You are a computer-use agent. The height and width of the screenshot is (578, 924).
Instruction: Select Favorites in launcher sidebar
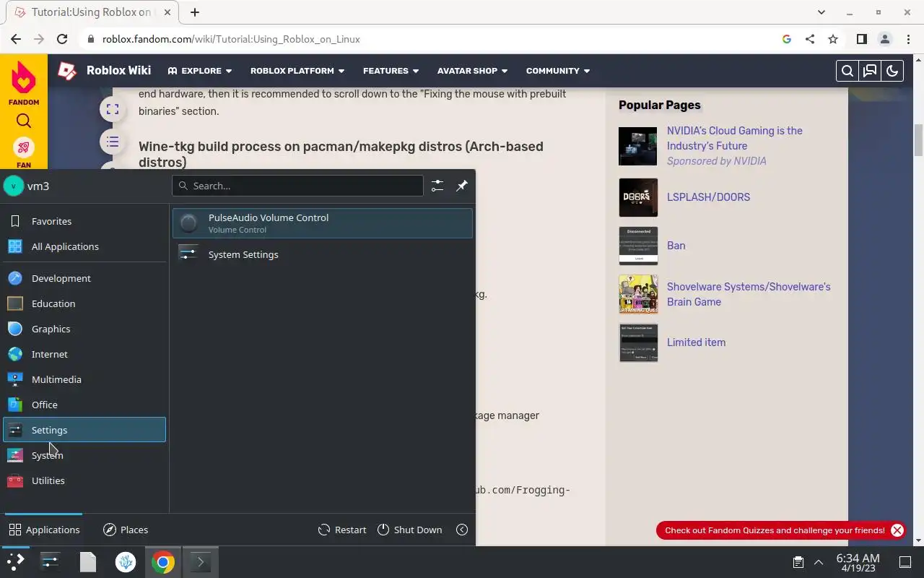(x=84, y=221)
